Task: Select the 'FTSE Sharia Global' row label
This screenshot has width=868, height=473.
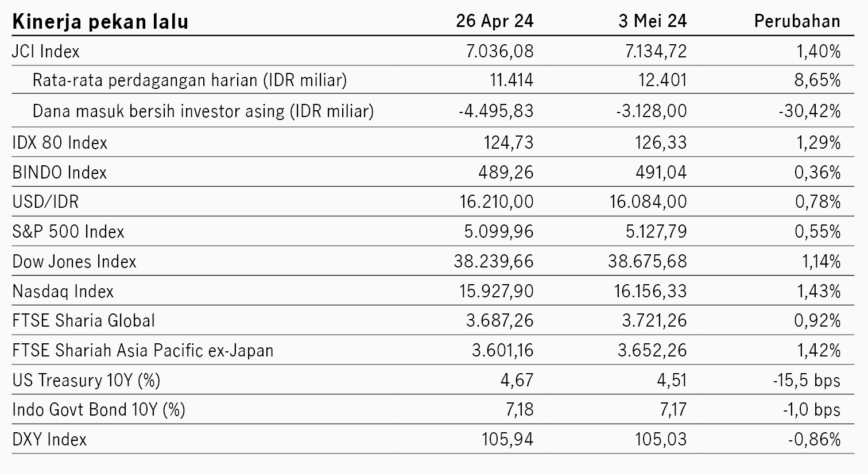Action: pyautogui.click(x=84, y=321)
